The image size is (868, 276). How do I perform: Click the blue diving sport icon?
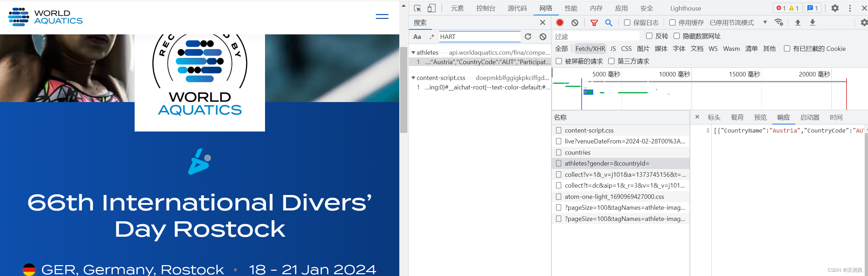tap(199, 162)
